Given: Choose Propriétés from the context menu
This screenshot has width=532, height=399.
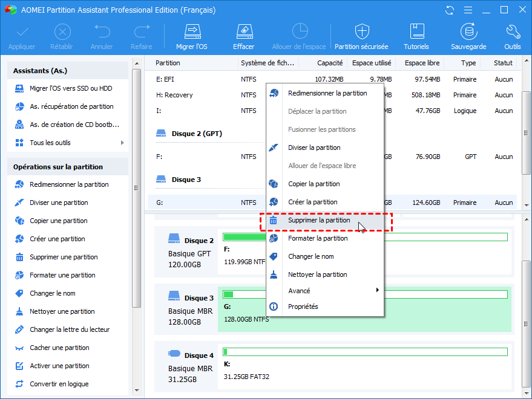Looking at the screenshot, I should coord(303,307).
